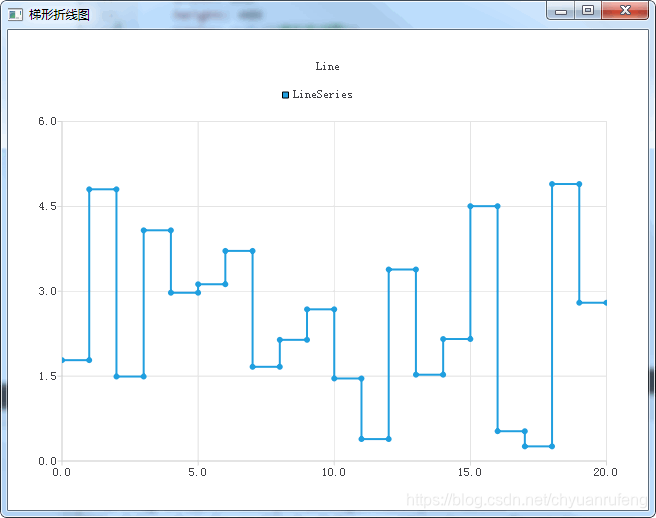Click the first data point at x=0
656x518 pixels.
coord(62,360)
